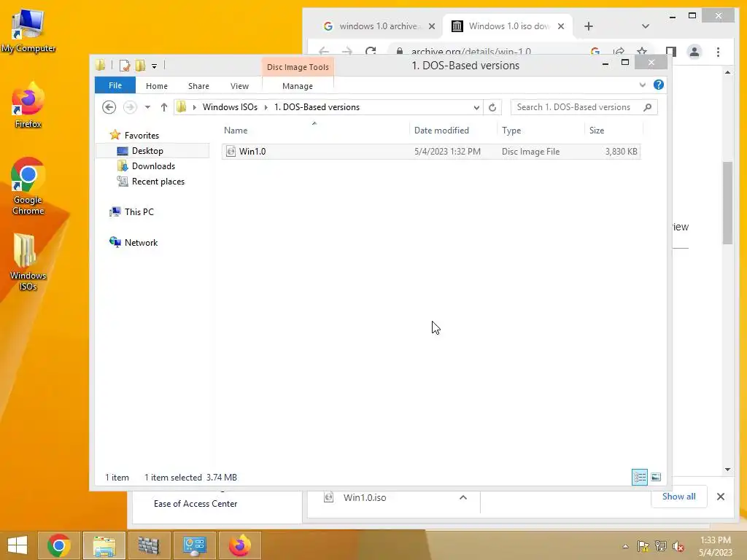Image resolution: width=747 pixels, height=560 pixels.
Task: Expand the ribbon with the chevron
Action: 642,85
